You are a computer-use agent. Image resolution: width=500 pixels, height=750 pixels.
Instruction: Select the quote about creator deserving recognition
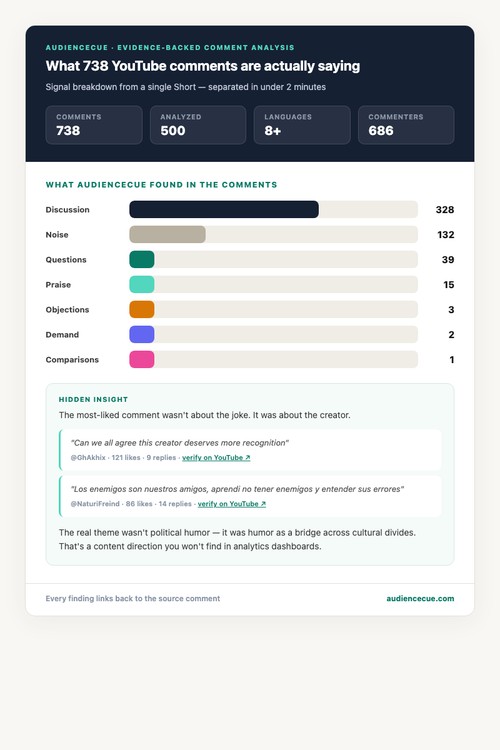coord(180,443)
